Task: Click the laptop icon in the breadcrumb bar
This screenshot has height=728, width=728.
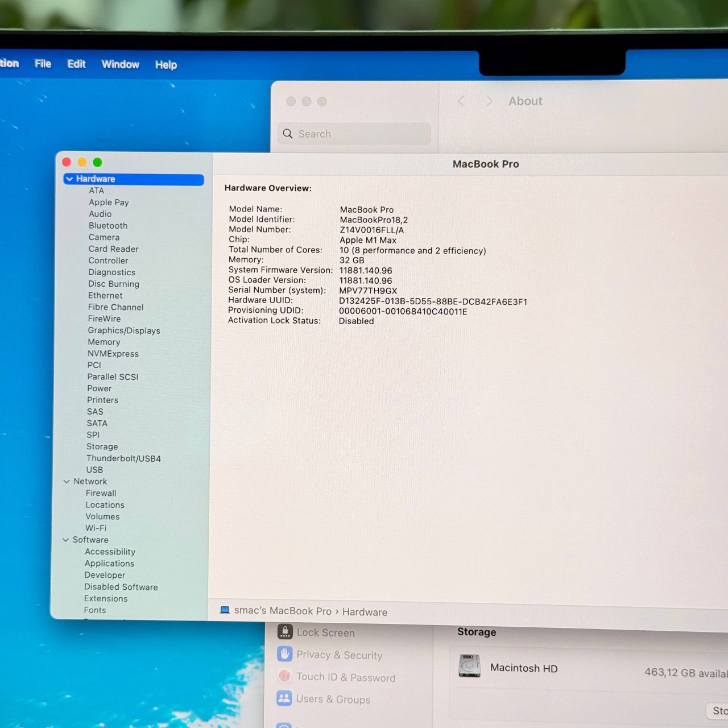Action: point(225,611)
